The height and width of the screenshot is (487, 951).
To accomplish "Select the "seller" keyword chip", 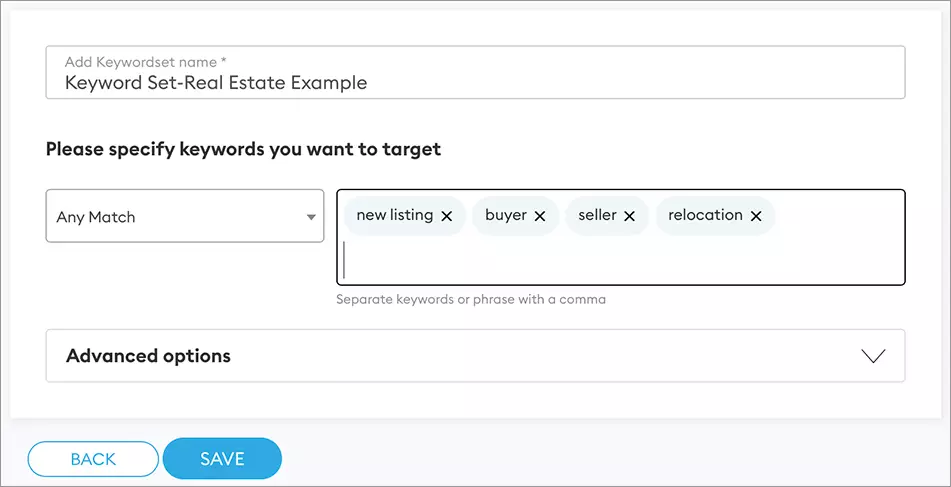I will 597,215.
